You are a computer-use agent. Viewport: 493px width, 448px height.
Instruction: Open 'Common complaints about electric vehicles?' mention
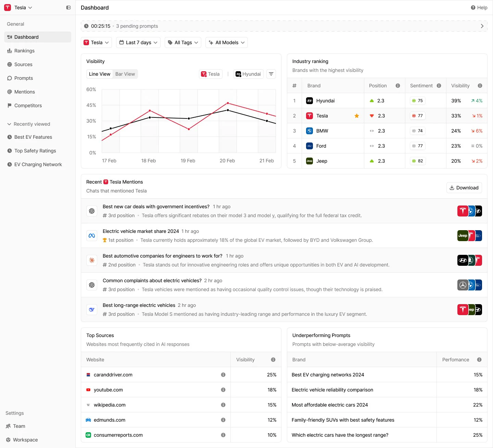(x=284, y=285)
